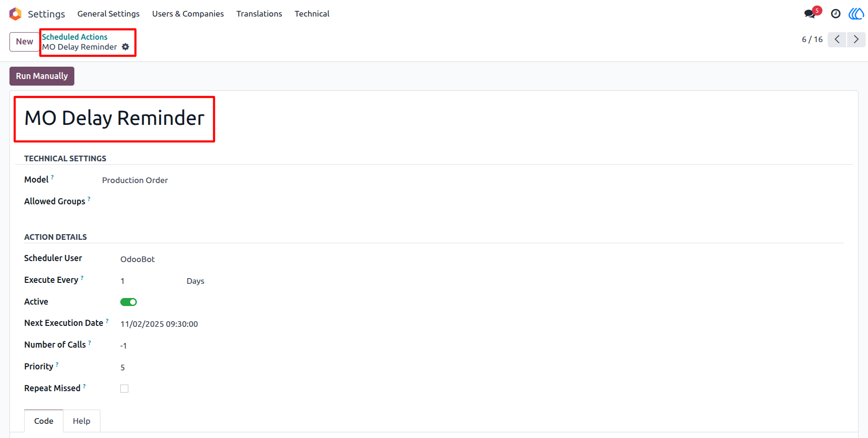Show the Allowed Groups help question mark
Screen dimensions: 868x438
point(89,199)
